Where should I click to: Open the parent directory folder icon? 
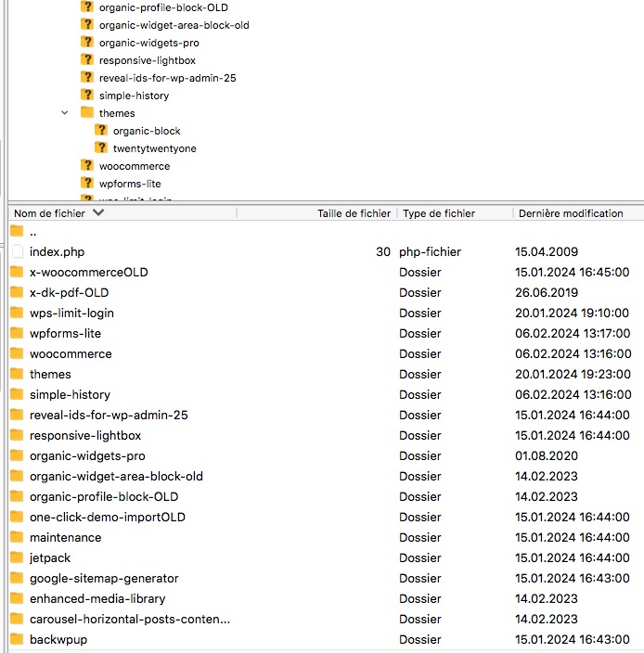(x=17, y=231)
